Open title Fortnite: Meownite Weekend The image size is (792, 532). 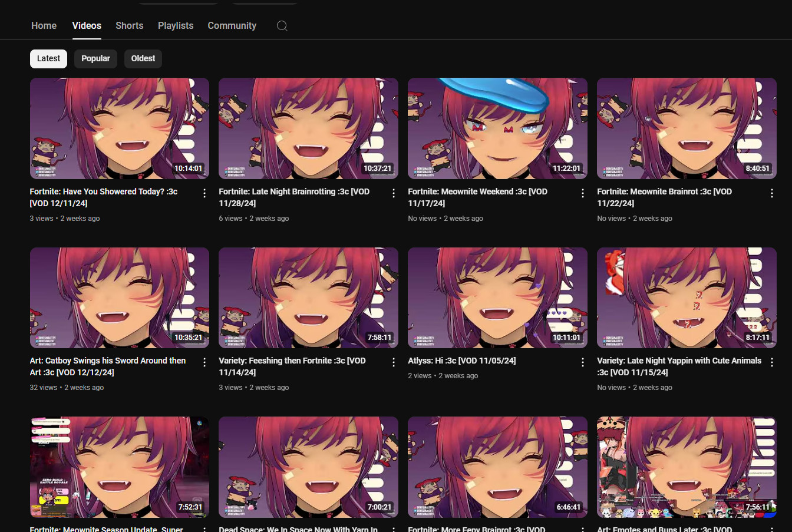click(478, 197)
